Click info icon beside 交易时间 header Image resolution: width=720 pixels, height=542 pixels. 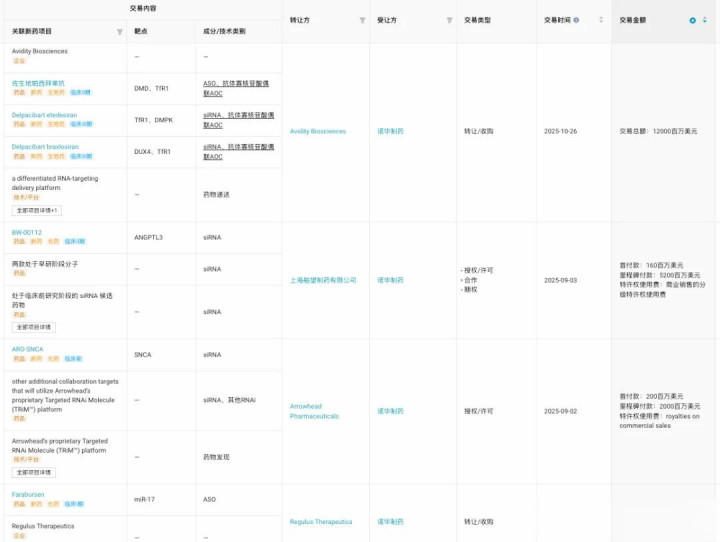(x=576, y=20)
